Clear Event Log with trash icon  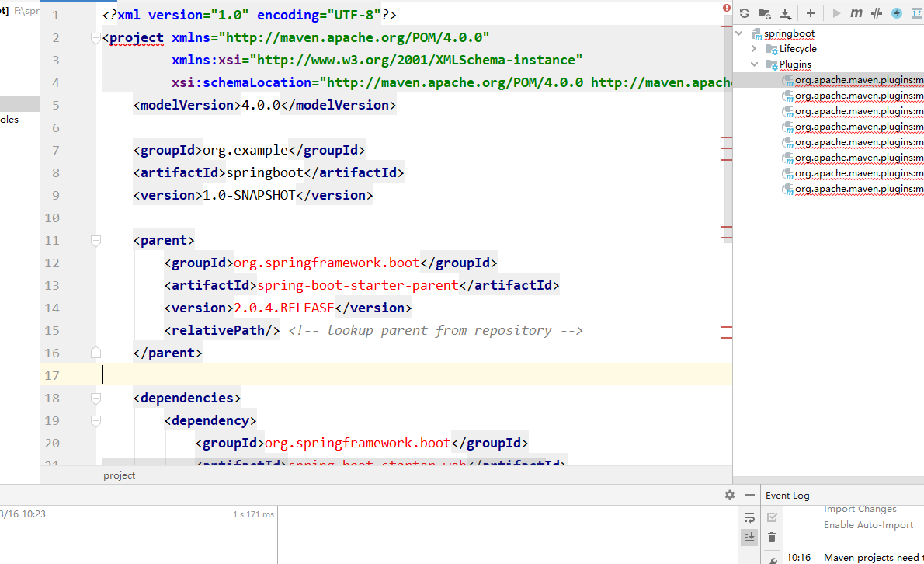[x=772, y=538]
